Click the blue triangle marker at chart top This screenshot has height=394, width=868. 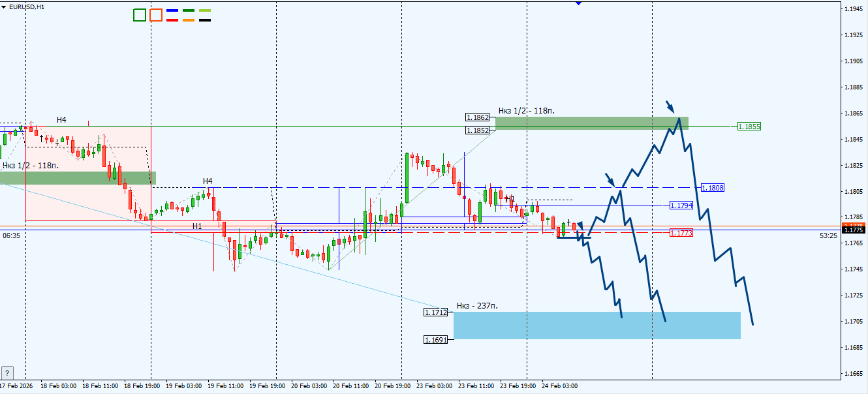tap(578, 3)
